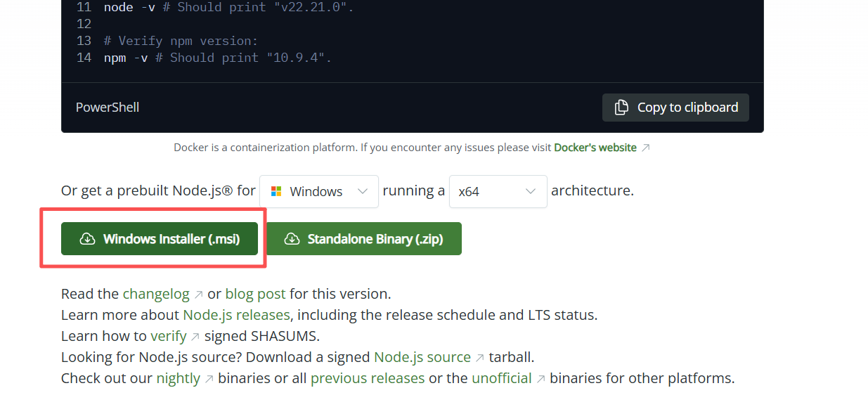The width and height of the screenshot is (868, 407).
Task: Follow the Node.js releases link
Action: [x=237, y=315]
